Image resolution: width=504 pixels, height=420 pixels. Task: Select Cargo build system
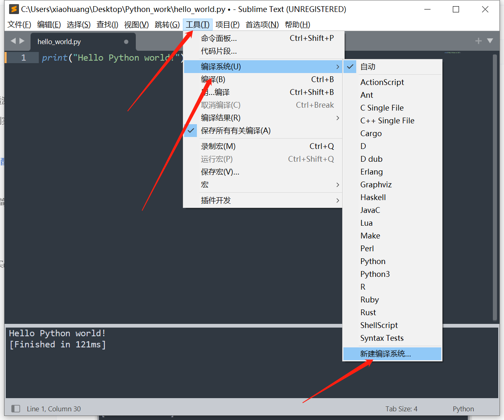pos(393,133)
